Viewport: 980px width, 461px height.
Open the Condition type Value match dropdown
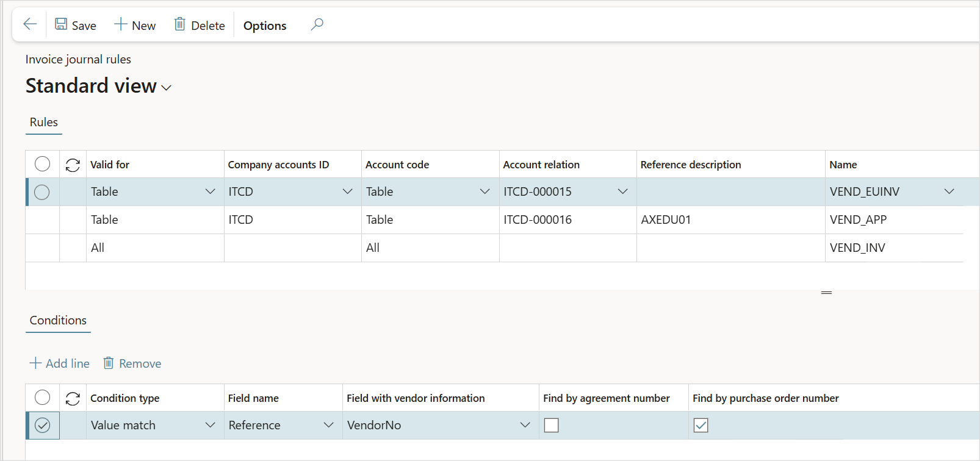click(210, 425)
